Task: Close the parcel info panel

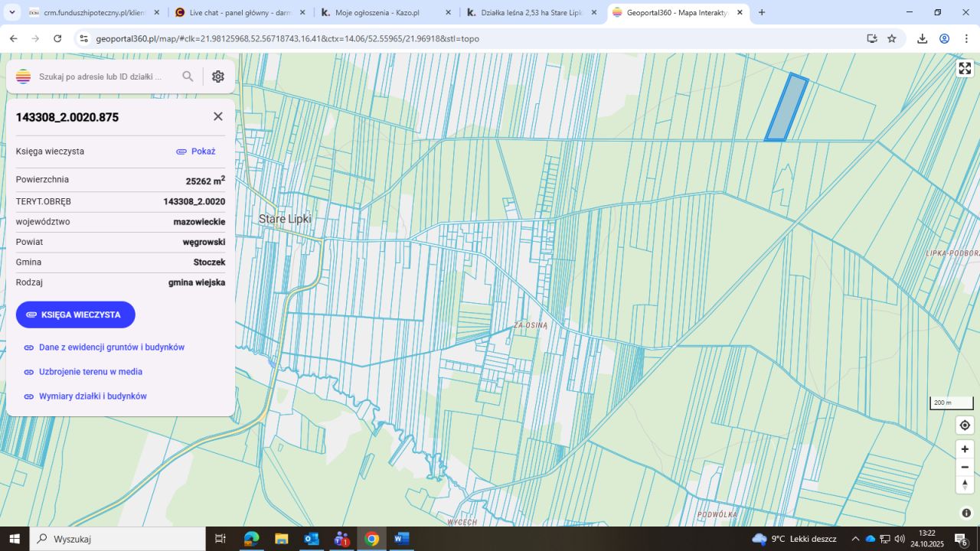Action: 218,116
